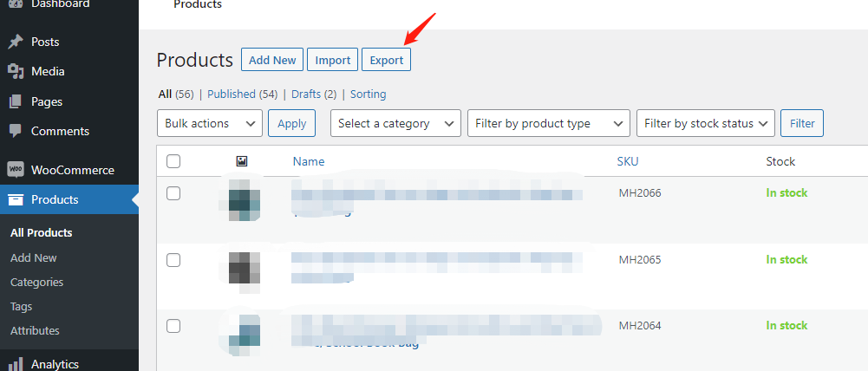
Task: Open the MH2066 product thumbnail
Action: [x=245, y=200]
